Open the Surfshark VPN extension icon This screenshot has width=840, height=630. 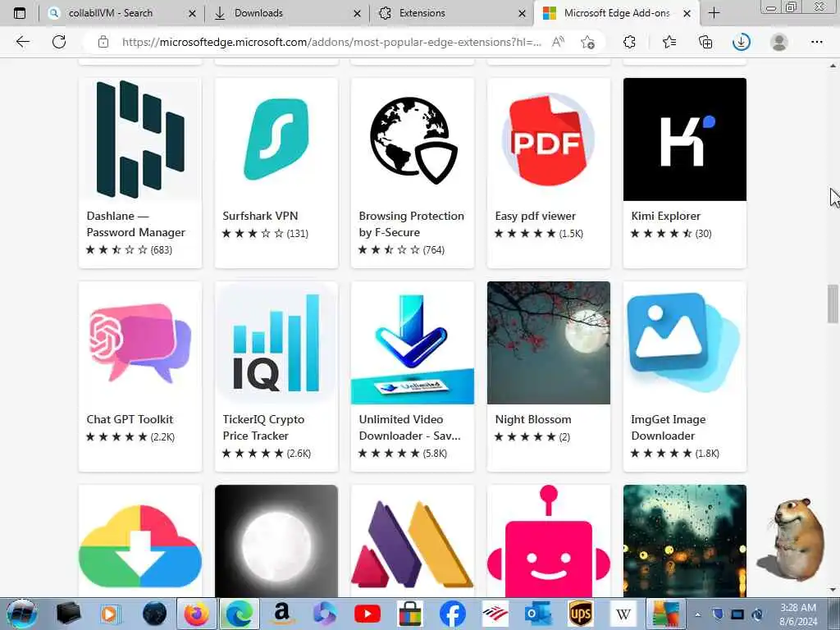pos(276,139)
